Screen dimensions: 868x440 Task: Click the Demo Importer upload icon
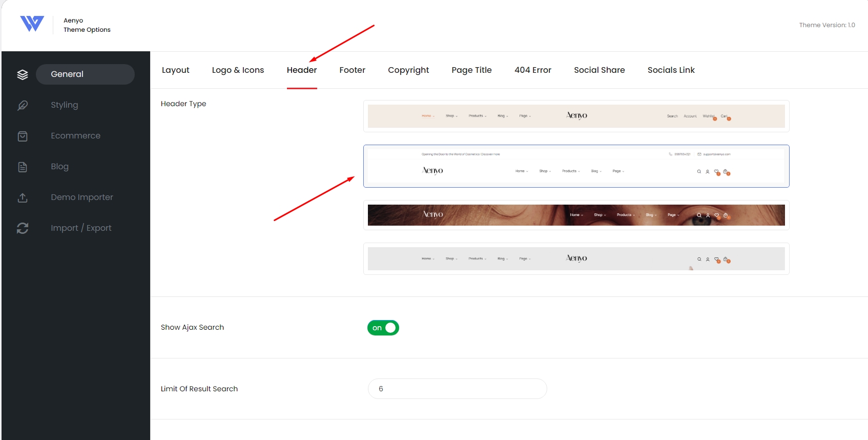pos(23,197)
